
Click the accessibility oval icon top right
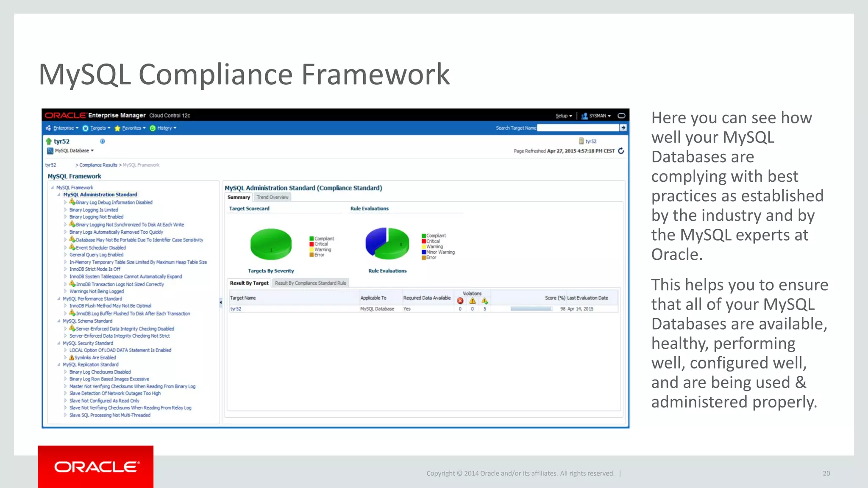point(621,116)
